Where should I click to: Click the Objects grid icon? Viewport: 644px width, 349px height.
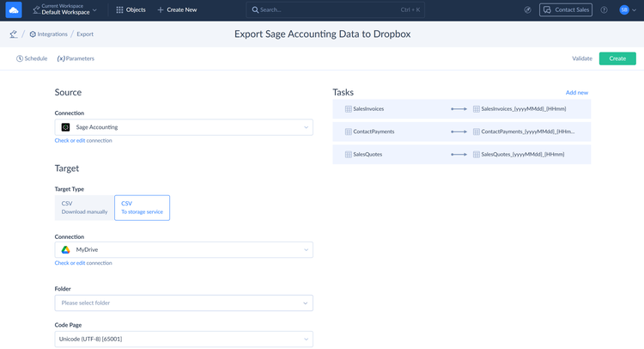point(119,9)
